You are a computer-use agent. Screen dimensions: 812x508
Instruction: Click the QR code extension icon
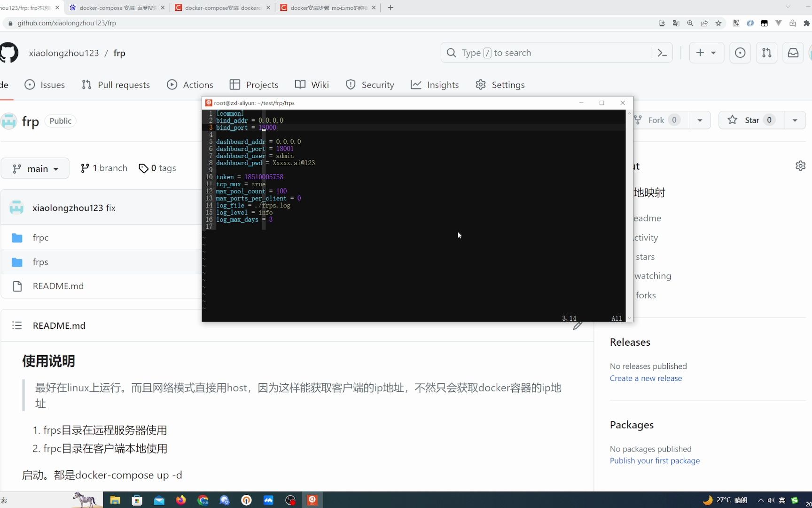click(x=736, y=23)
